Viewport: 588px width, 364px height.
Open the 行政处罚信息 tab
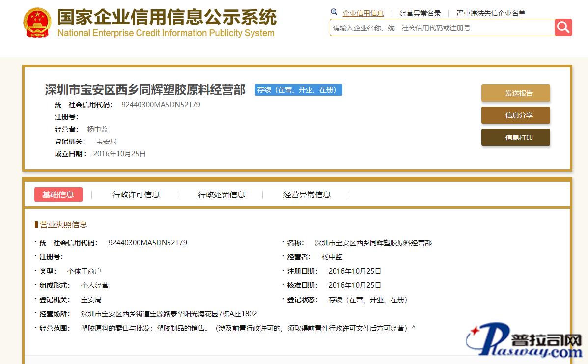tap(221, 195)
